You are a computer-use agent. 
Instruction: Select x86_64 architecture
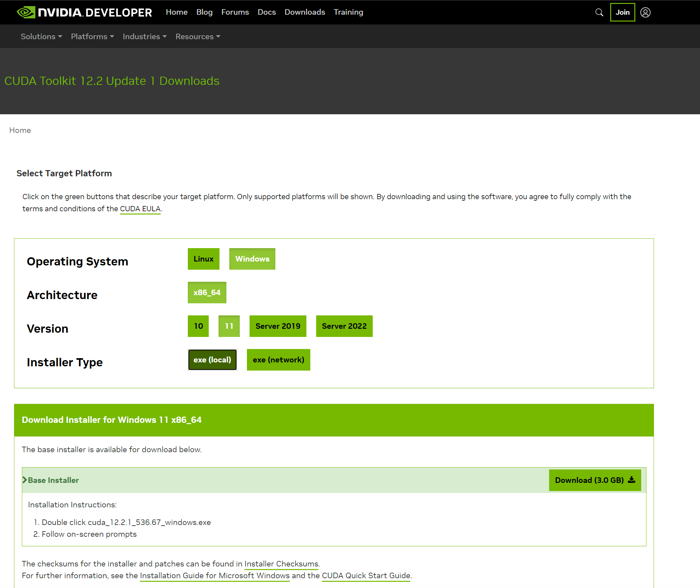click(x=207, y=293)
